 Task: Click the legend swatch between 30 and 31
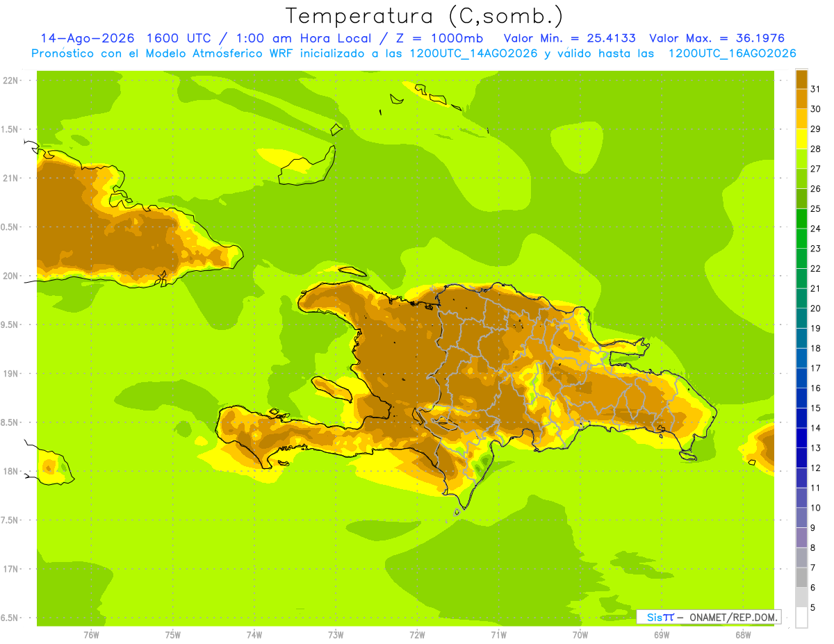coord(801,98)
